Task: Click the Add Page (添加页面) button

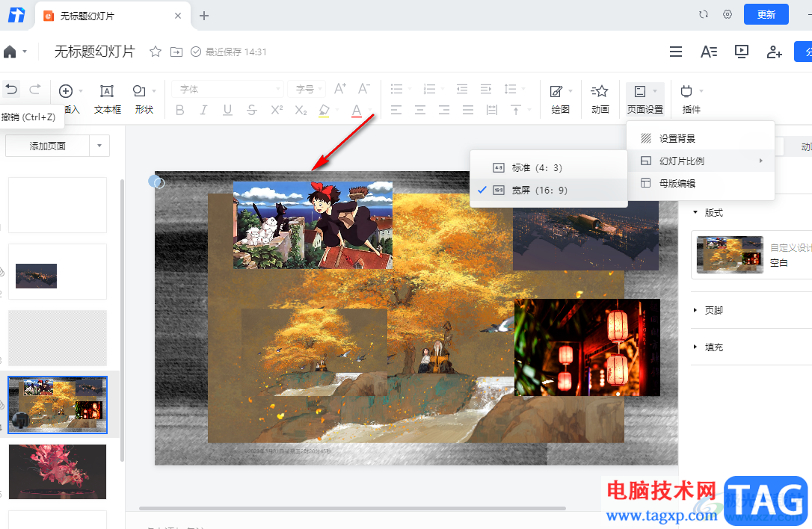Action: [x=47, y=146]
